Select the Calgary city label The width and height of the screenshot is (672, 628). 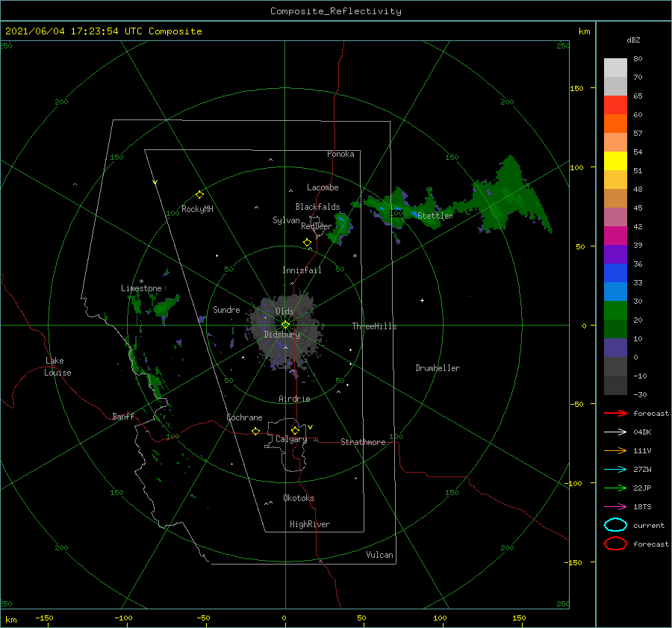click(x=291, y=439)
